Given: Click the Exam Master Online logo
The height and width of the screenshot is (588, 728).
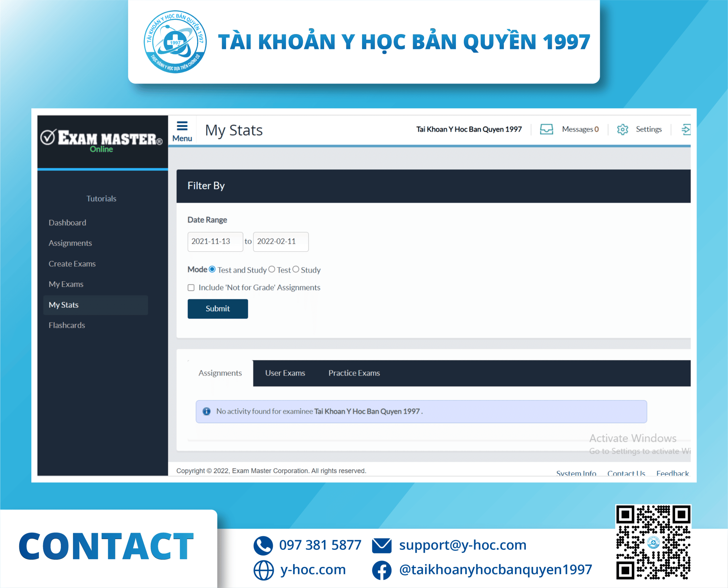Looking at the screenshot, I should point(102,140).
